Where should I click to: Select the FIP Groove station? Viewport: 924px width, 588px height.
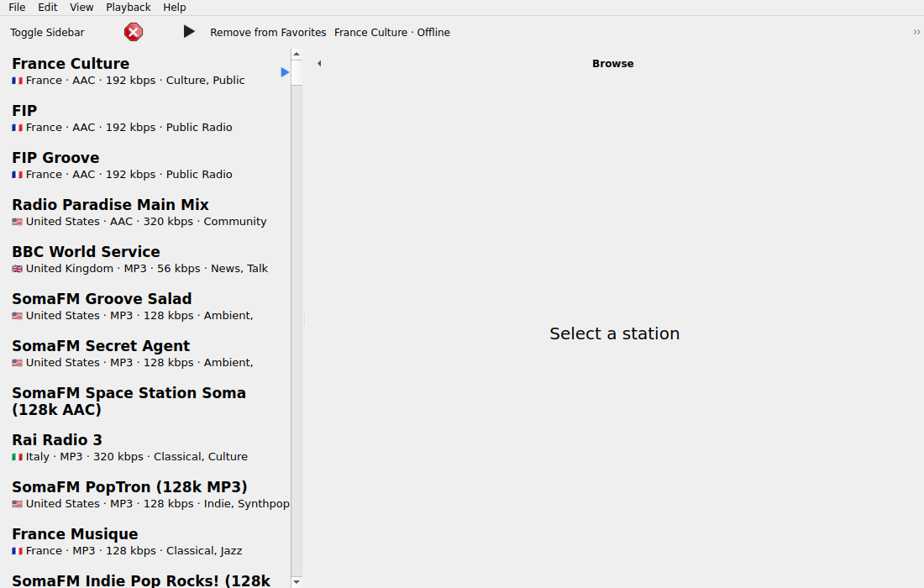click(x=145, y=165)
